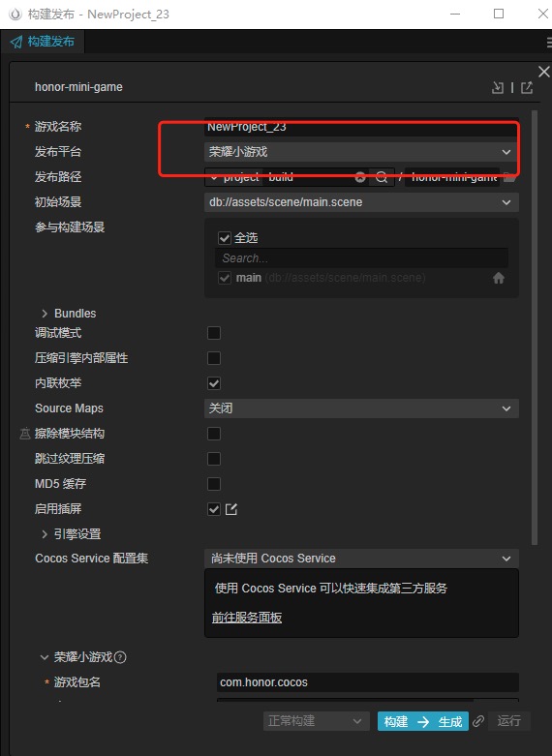
Task: Enable the 调试模式 checkbox
Action: 214,333
